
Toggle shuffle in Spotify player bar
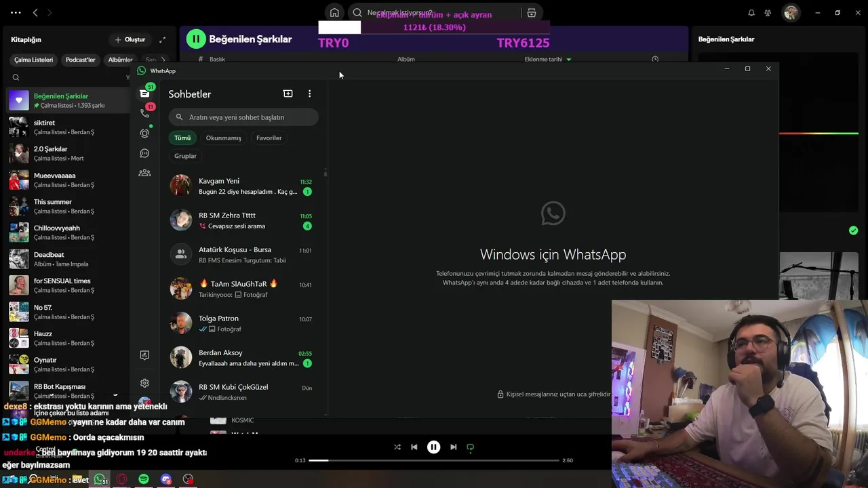(397, 447)
